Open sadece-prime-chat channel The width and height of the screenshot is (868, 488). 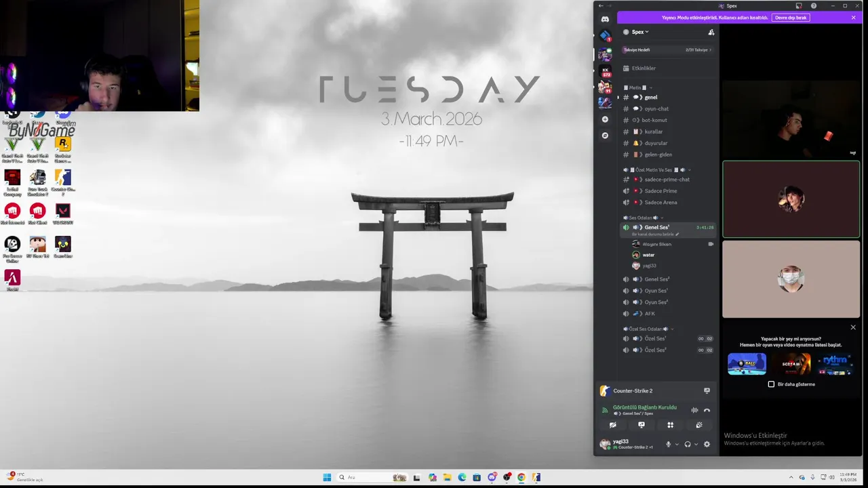[668, 180]
